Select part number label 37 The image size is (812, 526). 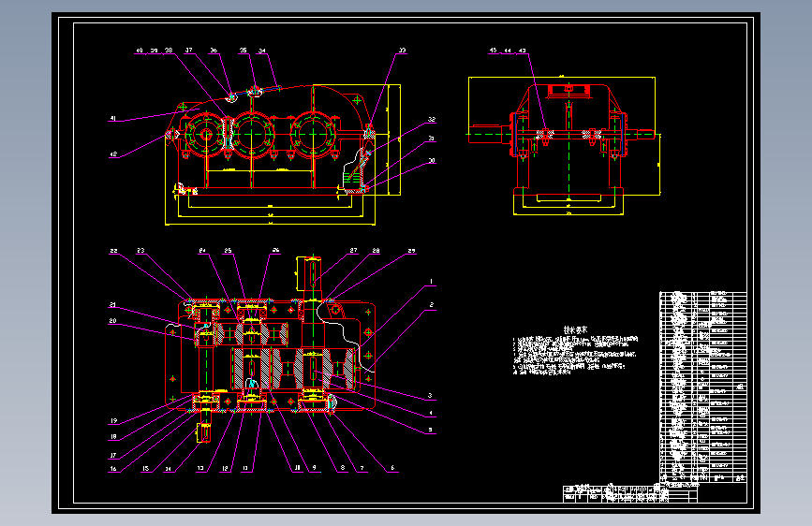click(x=189, y=51)
